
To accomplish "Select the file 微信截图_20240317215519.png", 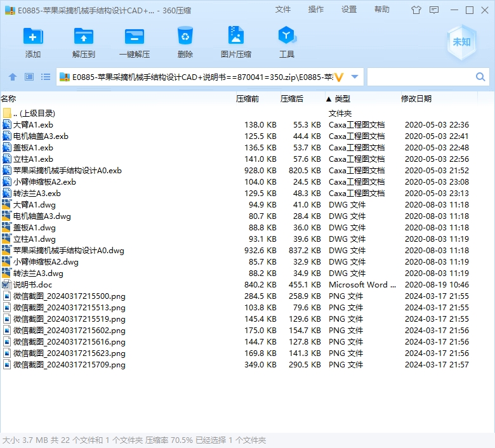I will point(69,319).
